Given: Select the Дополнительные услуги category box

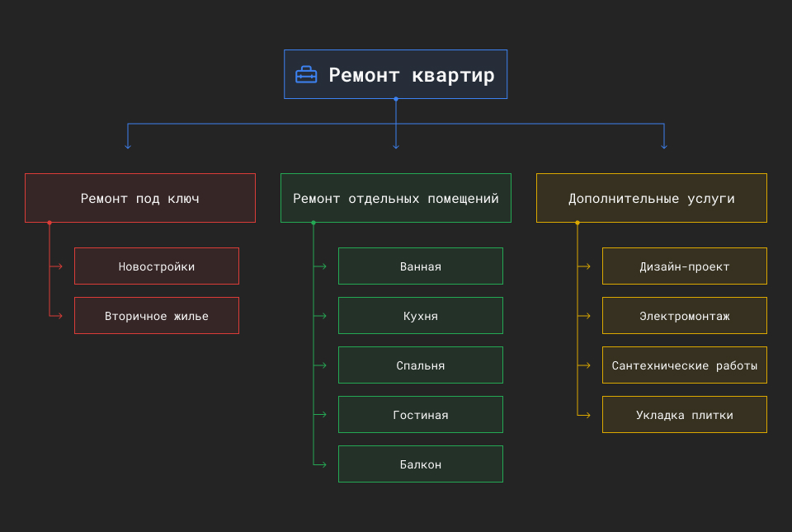Looking at the screenshot, I should (652, 198).
